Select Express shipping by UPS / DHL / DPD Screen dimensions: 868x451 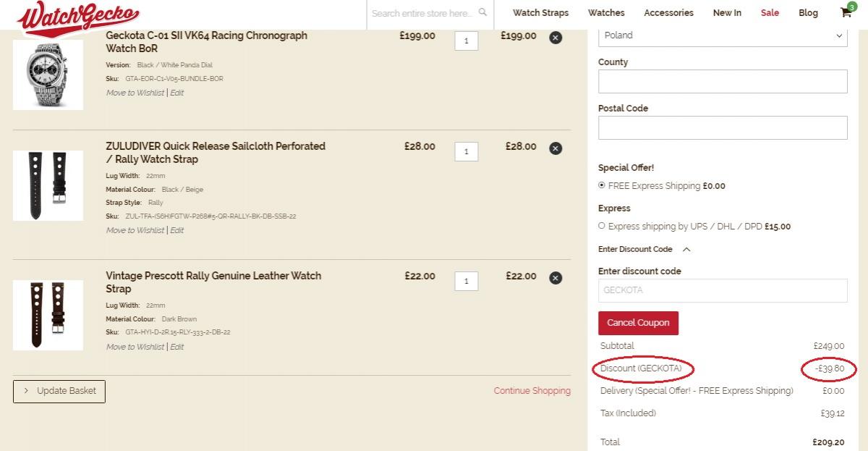(x=602, y=226)
